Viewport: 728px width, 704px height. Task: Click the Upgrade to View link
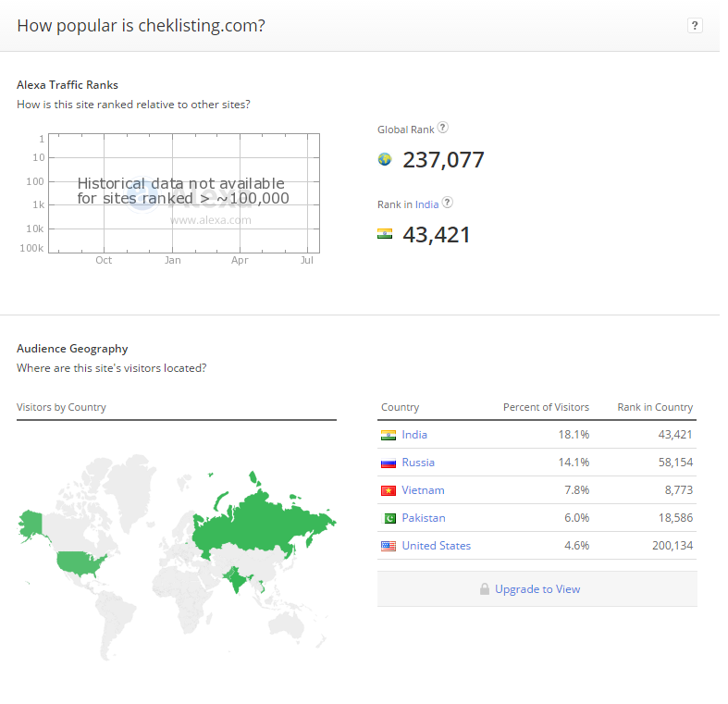point(537,589)
